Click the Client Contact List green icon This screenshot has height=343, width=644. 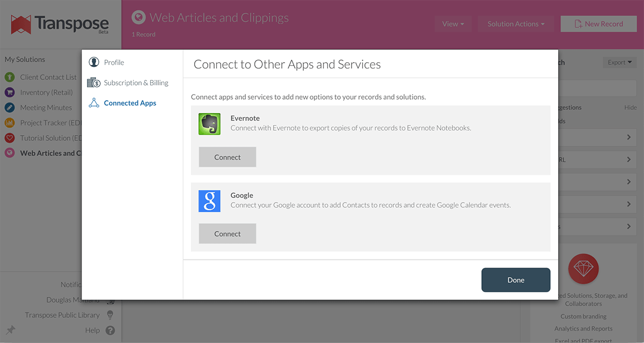click(10, 77)
